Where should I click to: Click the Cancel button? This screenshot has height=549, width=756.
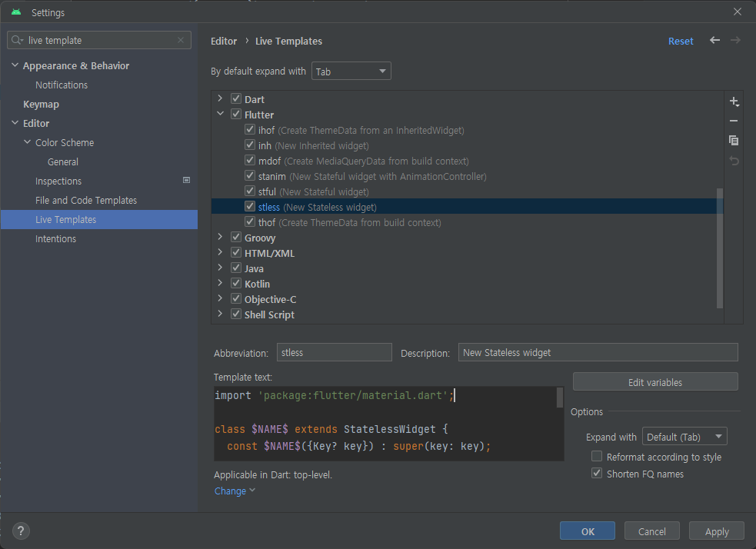coord(652,531)
